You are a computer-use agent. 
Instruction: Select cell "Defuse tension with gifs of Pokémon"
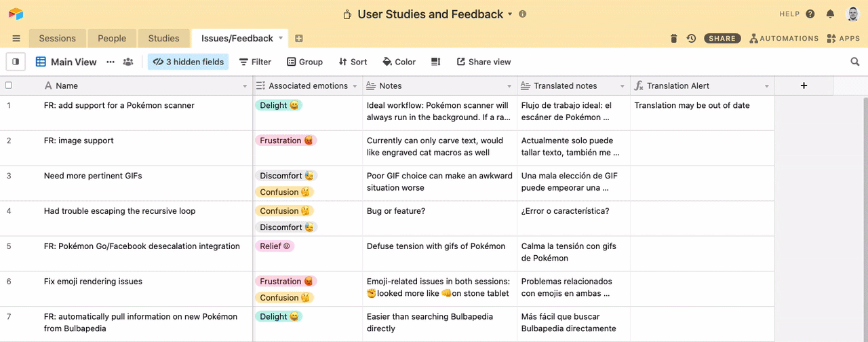coord(439,254)
